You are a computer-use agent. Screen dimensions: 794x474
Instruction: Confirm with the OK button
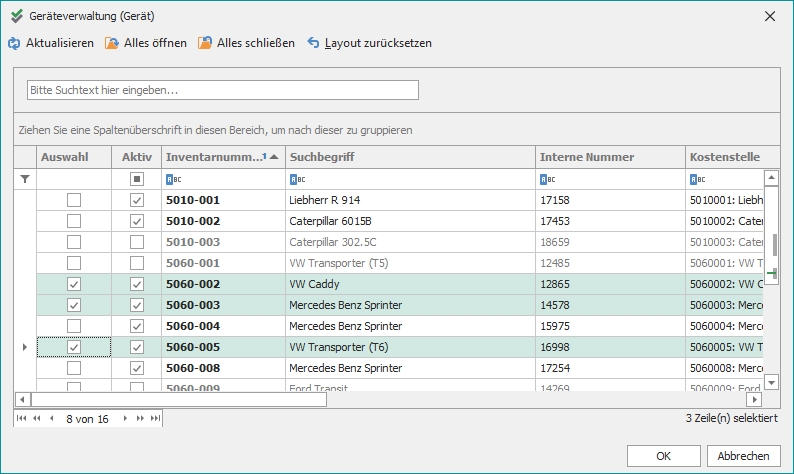coord(663,455)
